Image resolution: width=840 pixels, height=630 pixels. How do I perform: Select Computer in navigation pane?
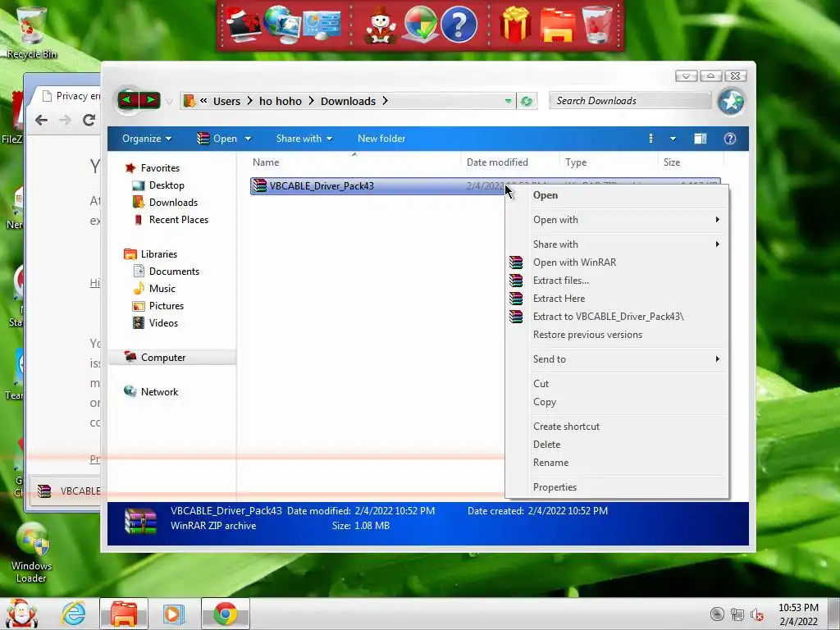163,358
